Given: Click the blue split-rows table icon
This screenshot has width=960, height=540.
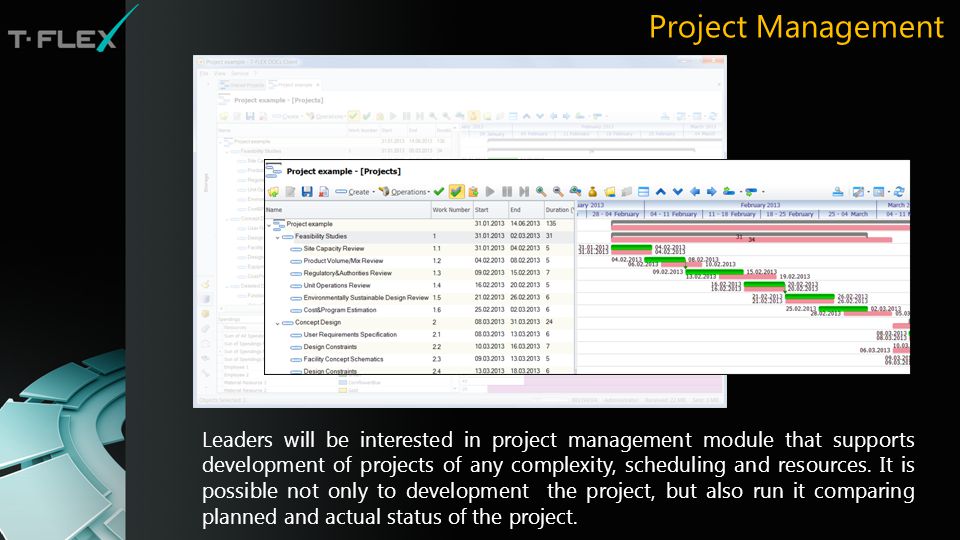Looking at the screenshot, I should (x=643, y=192).
